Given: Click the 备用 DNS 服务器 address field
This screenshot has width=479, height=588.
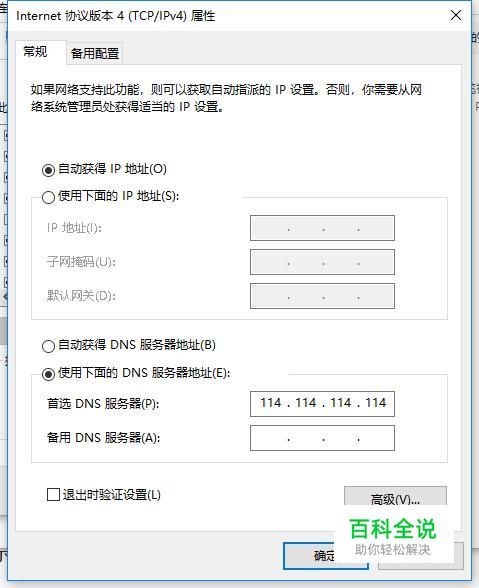Looking at the screenshot, I should [x=322, y=438].
